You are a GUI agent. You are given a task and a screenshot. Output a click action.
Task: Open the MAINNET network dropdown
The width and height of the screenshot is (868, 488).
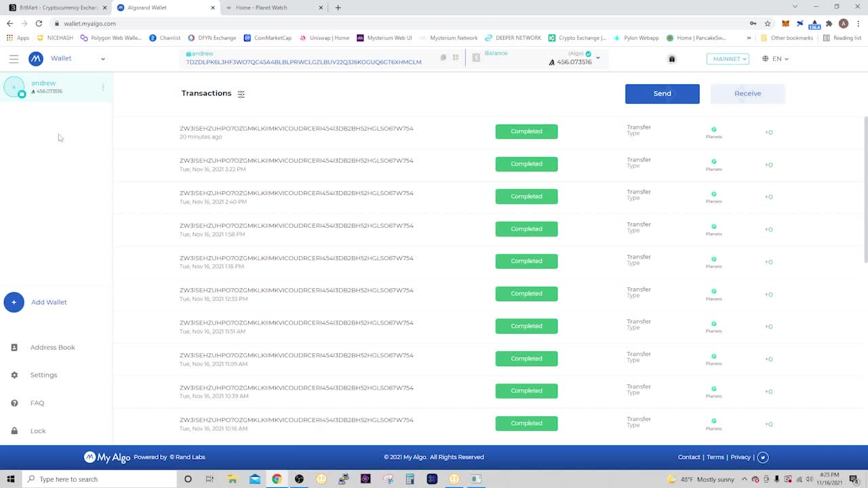(728, 59)
